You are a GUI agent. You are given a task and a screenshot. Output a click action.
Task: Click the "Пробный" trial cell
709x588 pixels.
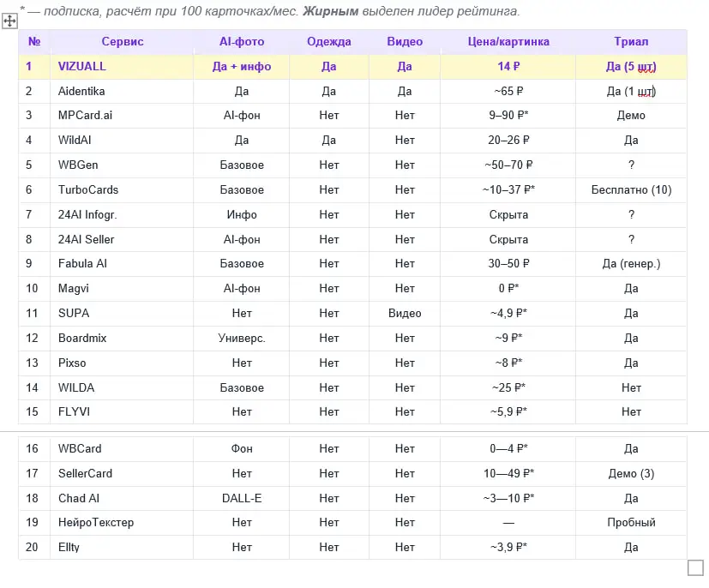point(631,523)
